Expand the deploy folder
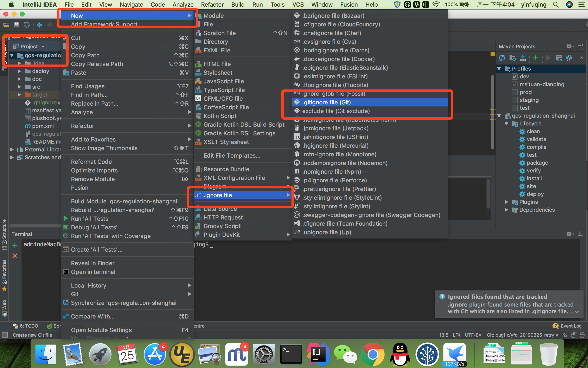The height and width of the screenshot is (368, 588). click(x=19, y=71)
